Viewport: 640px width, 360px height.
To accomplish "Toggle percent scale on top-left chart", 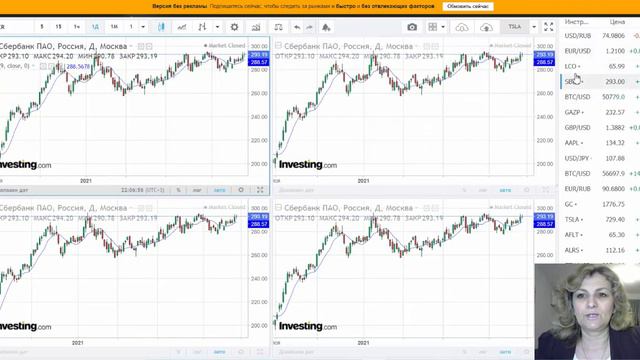I will 178,190.
